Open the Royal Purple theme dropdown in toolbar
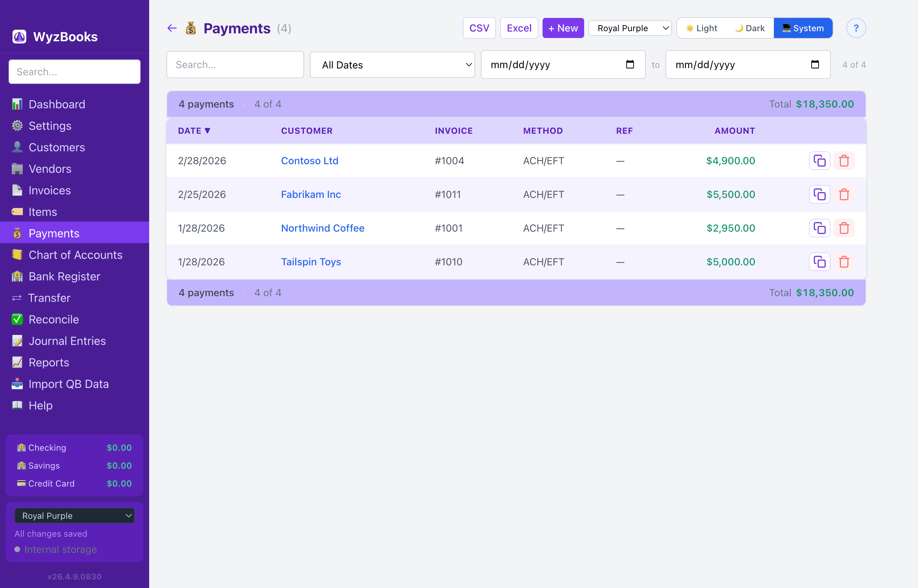 tap(630, 28)
